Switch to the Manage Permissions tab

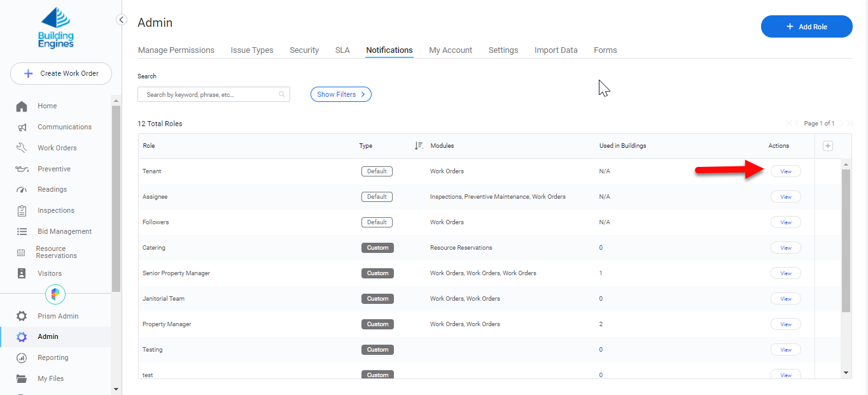[x=176, y=50]
